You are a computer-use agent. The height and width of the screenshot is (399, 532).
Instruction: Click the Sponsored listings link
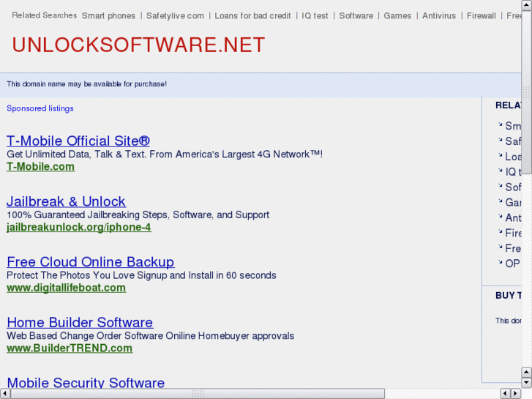[40, 108]
